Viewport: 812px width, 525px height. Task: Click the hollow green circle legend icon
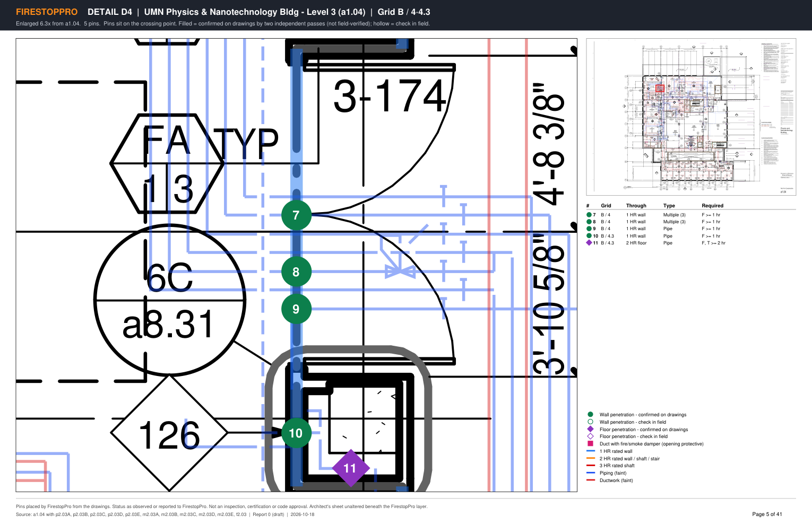click(x=590, y=422)
